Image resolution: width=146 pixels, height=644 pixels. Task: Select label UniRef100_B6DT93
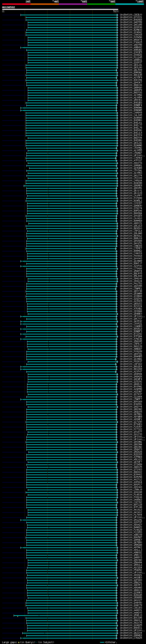coord(131,93)
